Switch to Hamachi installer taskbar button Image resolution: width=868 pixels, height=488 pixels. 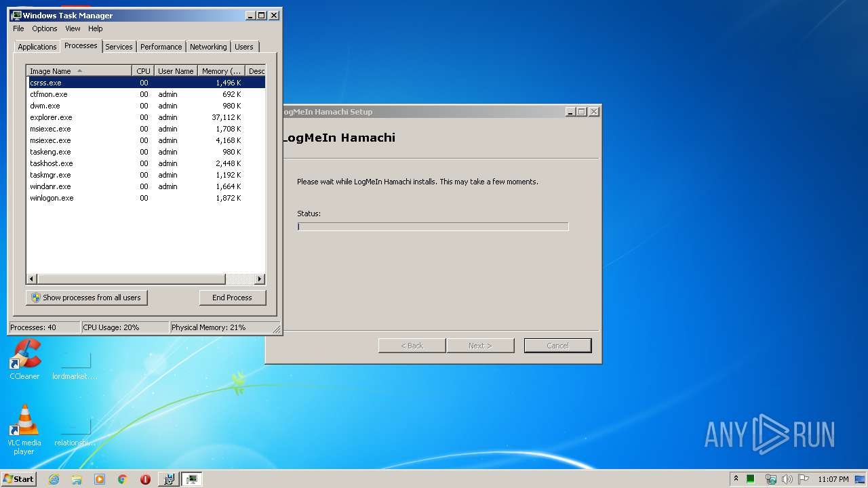pos(168,479)
